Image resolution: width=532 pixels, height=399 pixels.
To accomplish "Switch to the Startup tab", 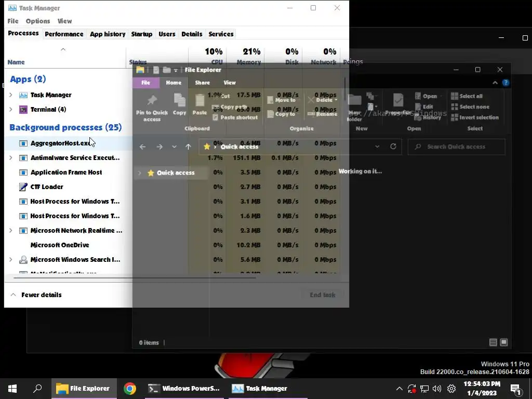I will [x=141, y=34].
